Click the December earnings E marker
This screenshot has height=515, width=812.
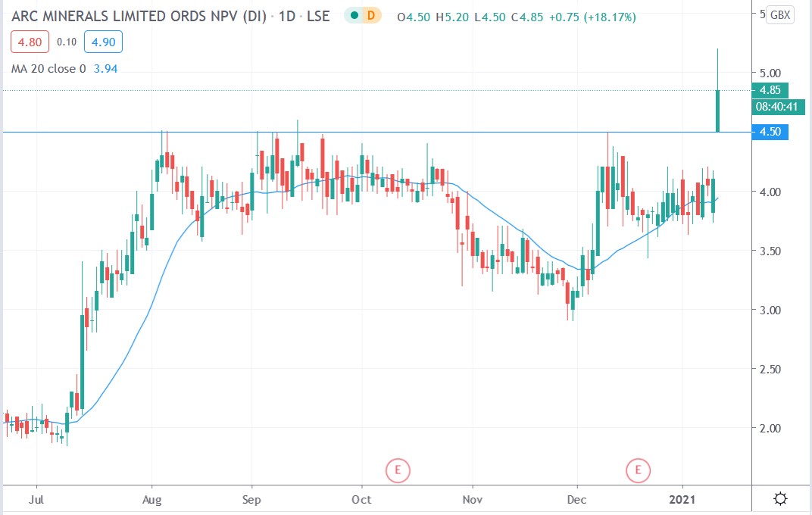639,470
